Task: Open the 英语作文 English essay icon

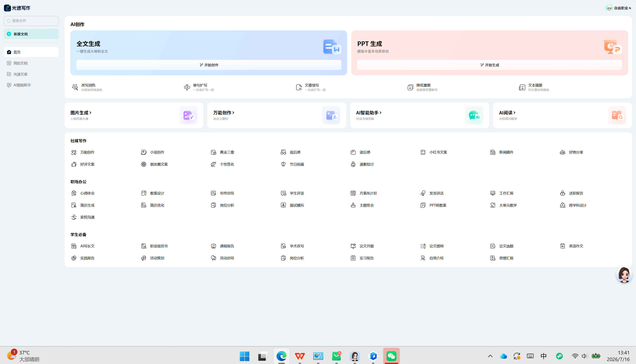Action: pyautogui.click(x=563, y=246)
